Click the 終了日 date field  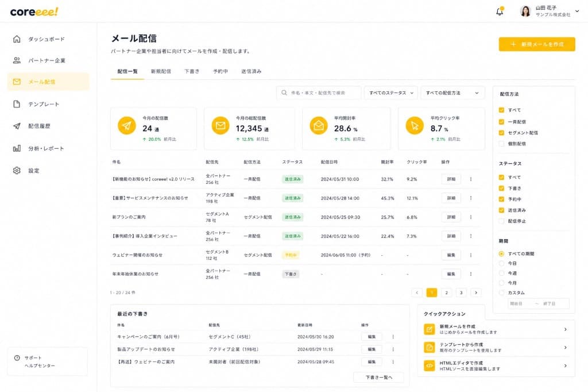tap(550, 303)
